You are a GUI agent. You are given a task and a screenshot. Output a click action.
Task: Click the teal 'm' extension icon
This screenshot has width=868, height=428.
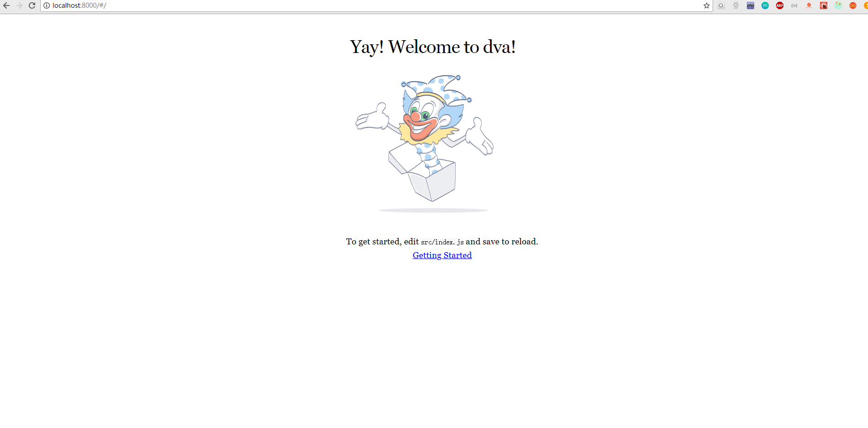(x=765, y=5)
